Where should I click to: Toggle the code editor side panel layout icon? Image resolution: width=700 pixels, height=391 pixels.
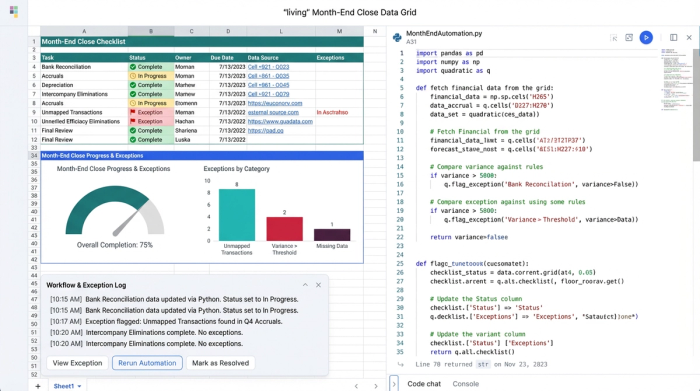pyautogui.click(x=673, y=37)
